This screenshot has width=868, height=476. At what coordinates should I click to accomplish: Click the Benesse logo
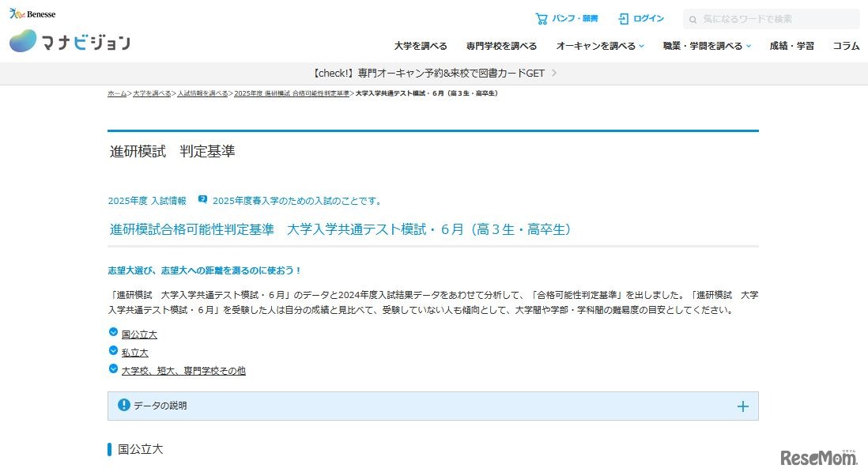pos(32,12)
